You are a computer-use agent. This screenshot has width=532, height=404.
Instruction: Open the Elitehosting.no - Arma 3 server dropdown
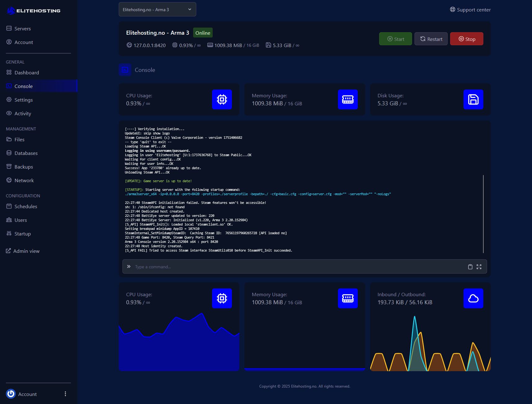(157, 9)
